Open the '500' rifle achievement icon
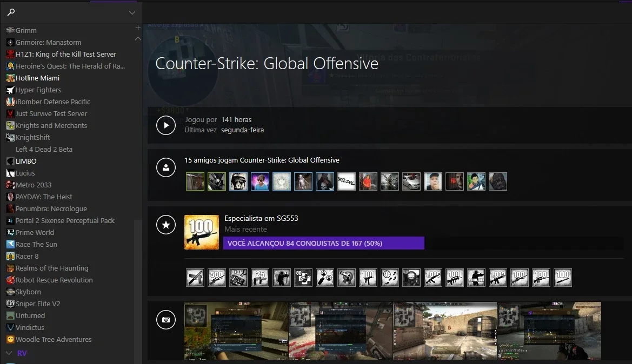632x364 pixels. 216,278
